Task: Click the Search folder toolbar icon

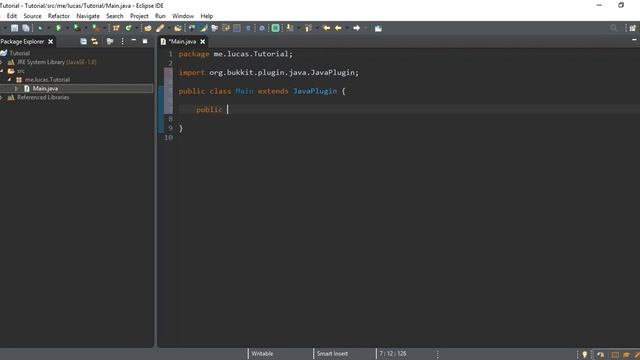Action: (178, 28)
